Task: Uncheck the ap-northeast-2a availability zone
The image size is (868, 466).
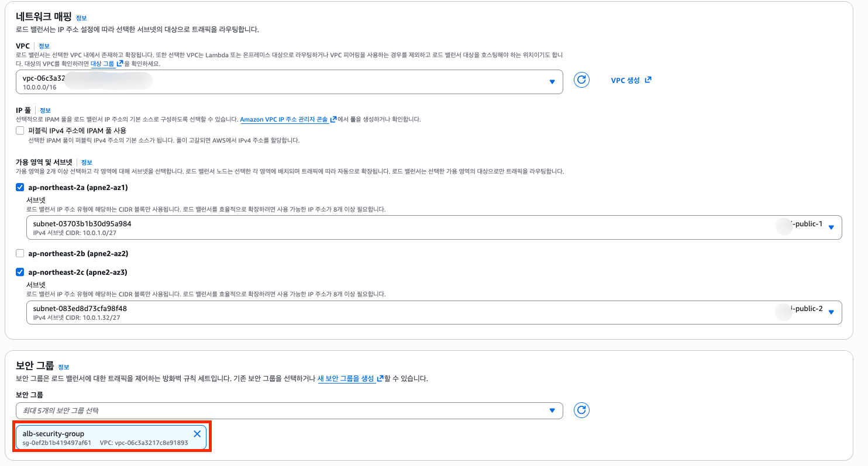Action: click(20, 188)
